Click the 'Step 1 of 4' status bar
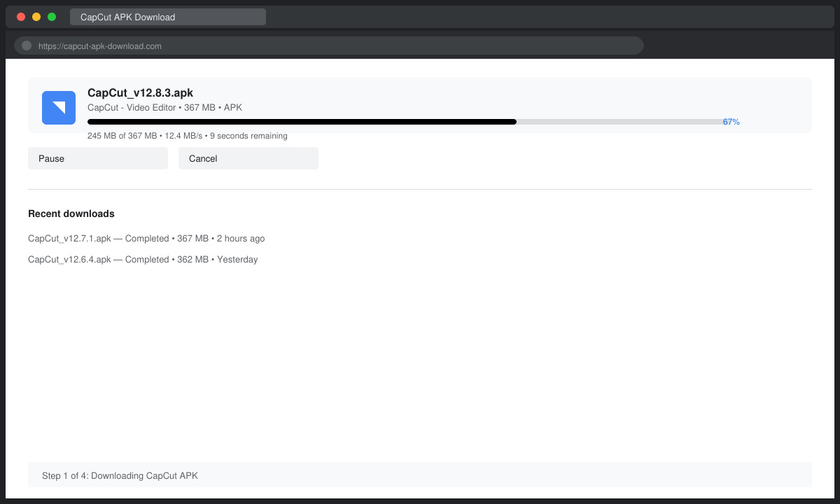Viewport: 840px width, 504px height. click(x=420, y=475)
